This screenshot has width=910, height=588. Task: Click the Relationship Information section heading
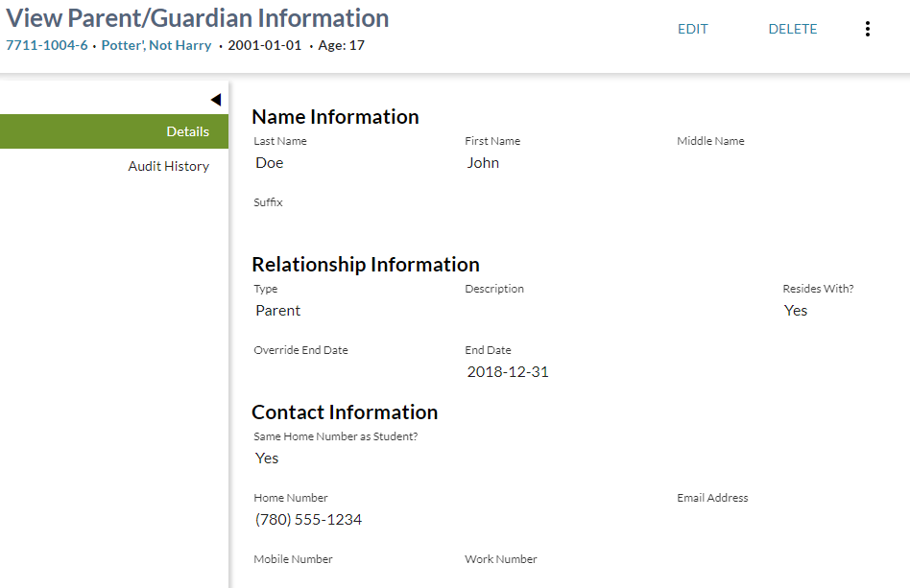366,265
